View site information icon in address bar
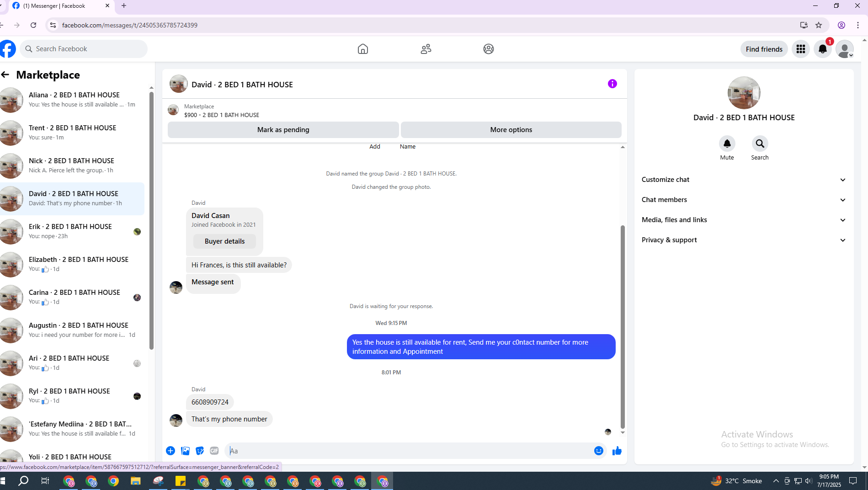The height and width of the screenshot is (490, 868). [53, 25]
